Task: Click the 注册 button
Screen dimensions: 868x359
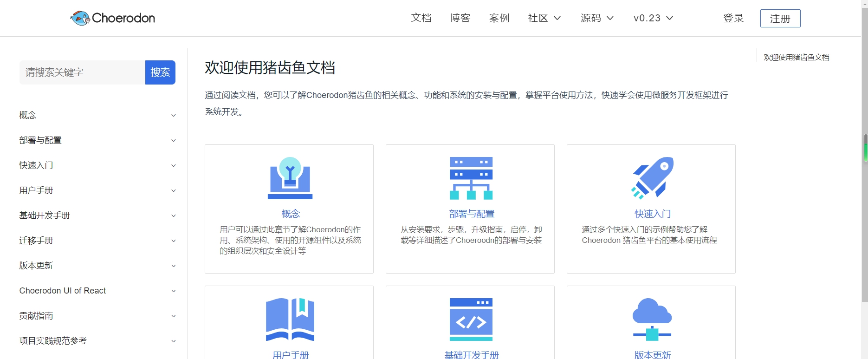Action: (x=780, y=18)
